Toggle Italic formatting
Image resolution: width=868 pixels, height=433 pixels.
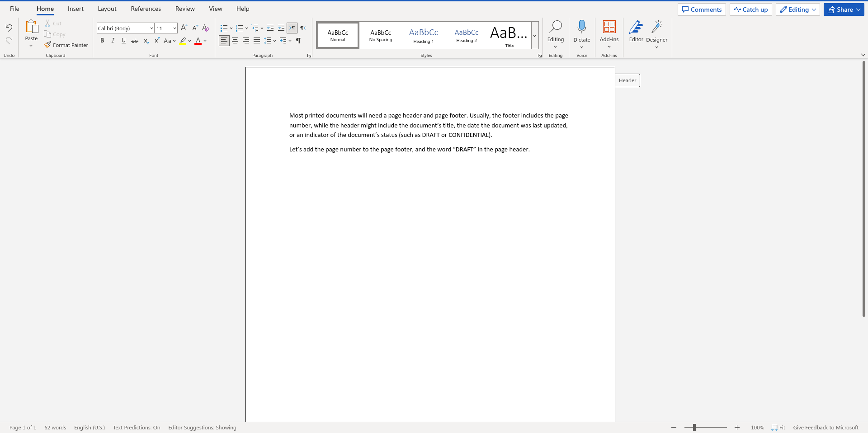coord(113,41)
